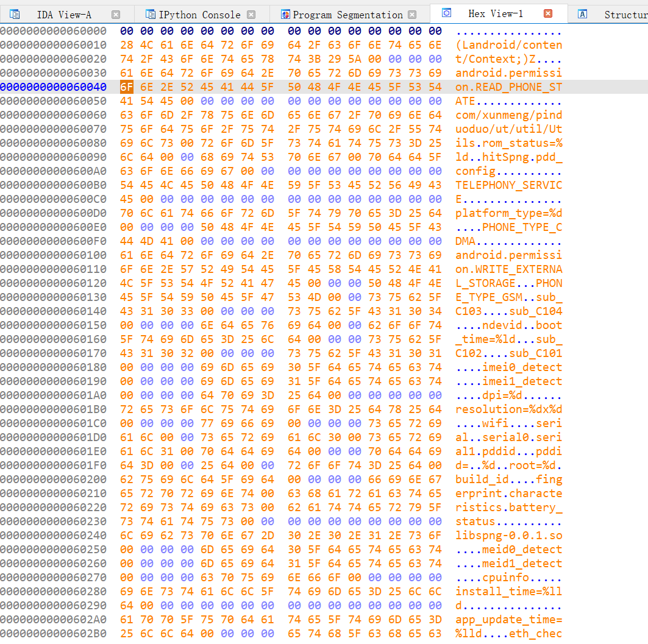
Task: Select ASCII text '_time=%ld...sub_'
Action: pos(509,339)
